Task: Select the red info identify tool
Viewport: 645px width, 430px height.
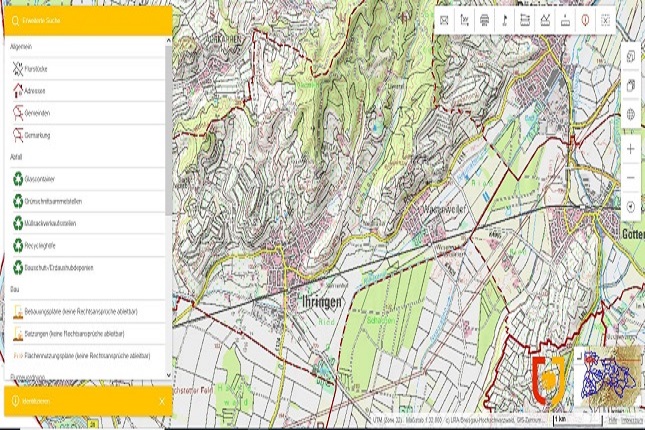Action: 585,20
